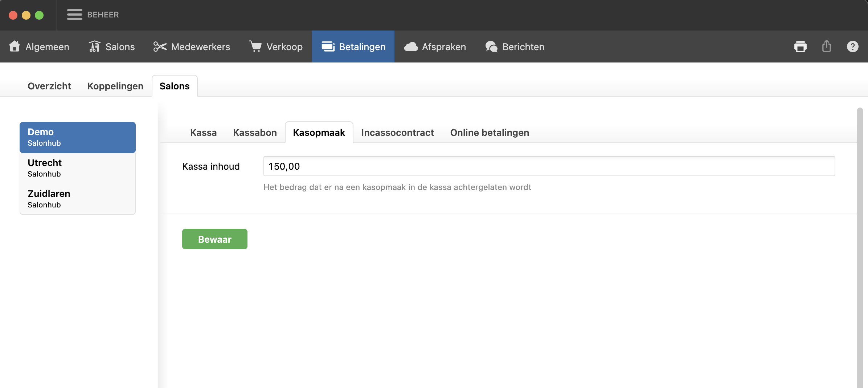The width and height of the screenshot is (868, 388).
Task: Click the vertical scrollbar on the right
Action: 860,247
